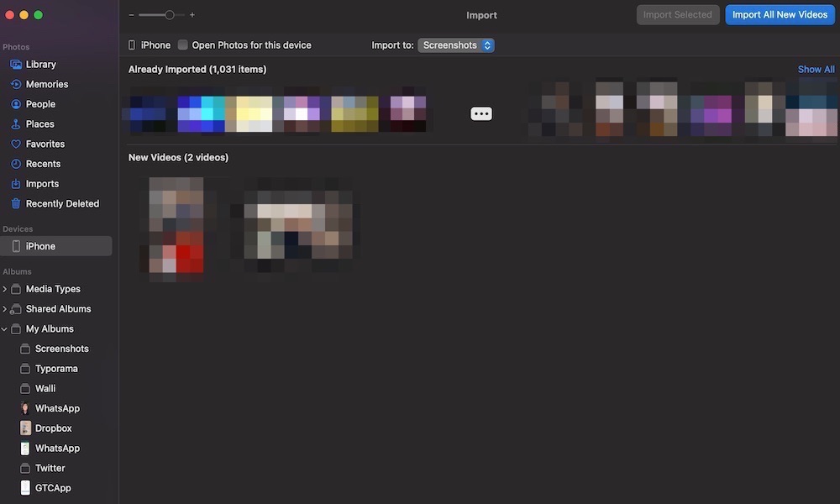
Task: Open the Library icon in sidebar
Action: pyautogui.click(x=15, y=65)
